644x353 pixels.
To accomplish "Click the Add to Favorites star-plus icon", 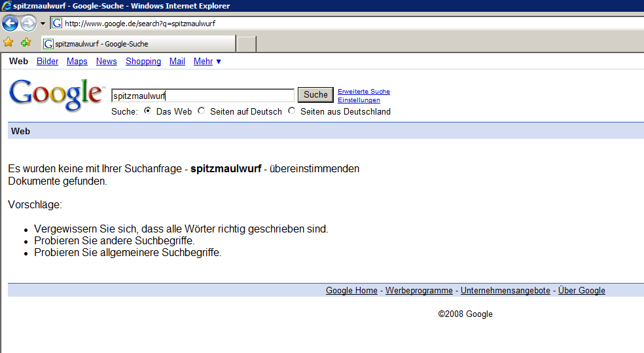I will point(26,43).
